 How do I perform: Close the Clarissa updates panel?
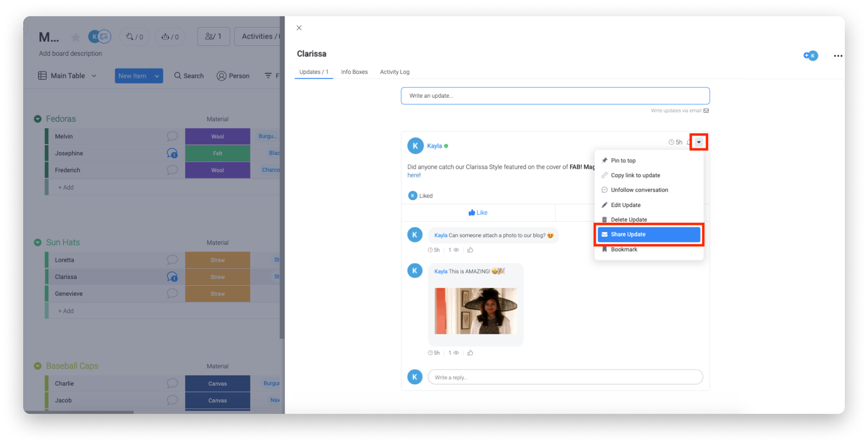click(299, 28)
